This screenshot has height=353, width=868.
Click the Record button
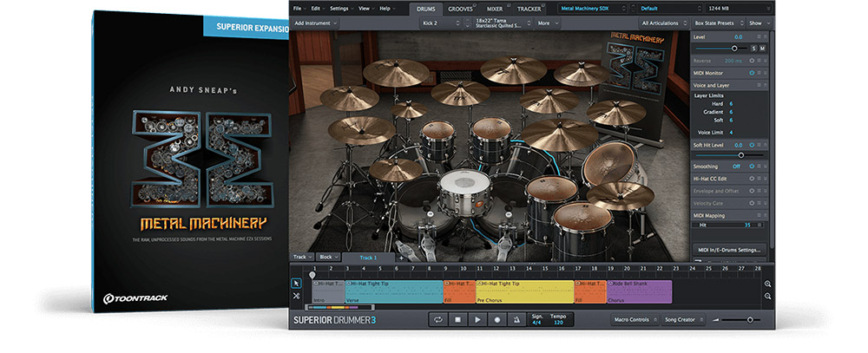497,319
